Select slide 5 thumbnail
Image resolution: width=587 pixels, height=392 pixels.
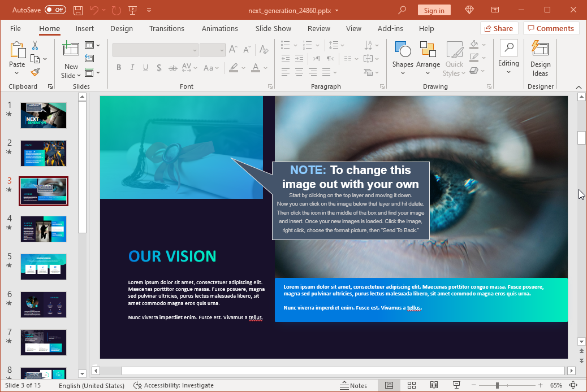tap(44, 266)
